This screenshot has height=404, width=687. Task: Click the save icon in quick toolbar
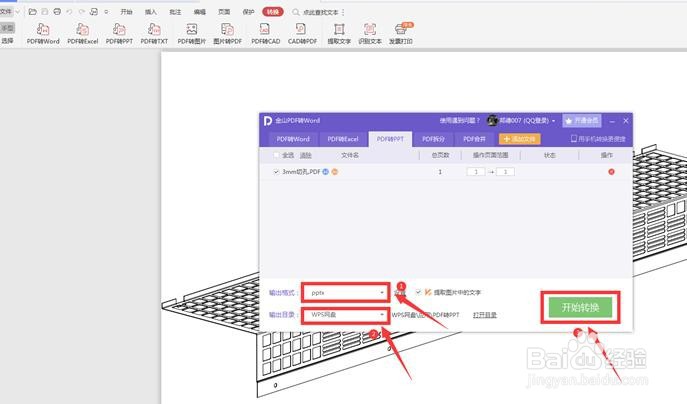pos(45,12)
